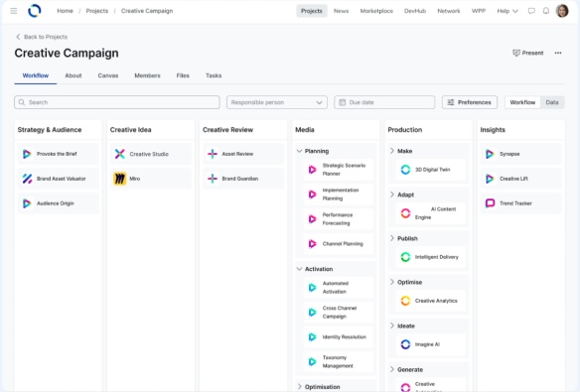The image size is (580, 392).
Task: Click the Brand Asset Valuator icon
Action: (x=27, y=179)
